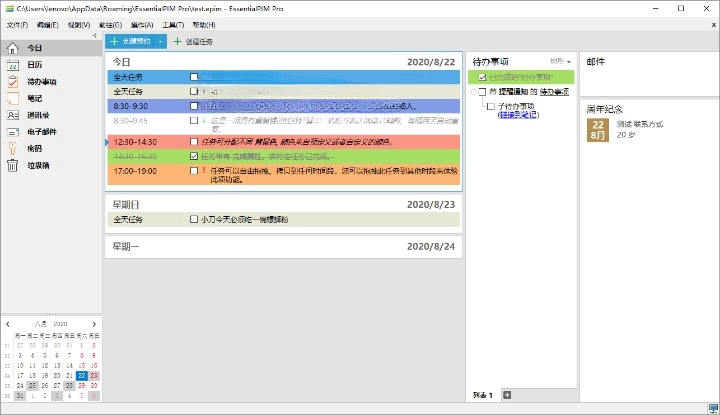Open the 通讯录 contacts icon in sidebar
The image size is (720, 415).
tap(12, 115)
